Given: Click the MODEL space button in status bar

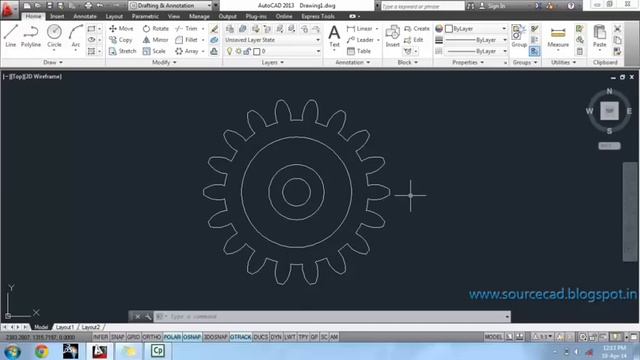Looking at the screenshot, I should 493,337.
